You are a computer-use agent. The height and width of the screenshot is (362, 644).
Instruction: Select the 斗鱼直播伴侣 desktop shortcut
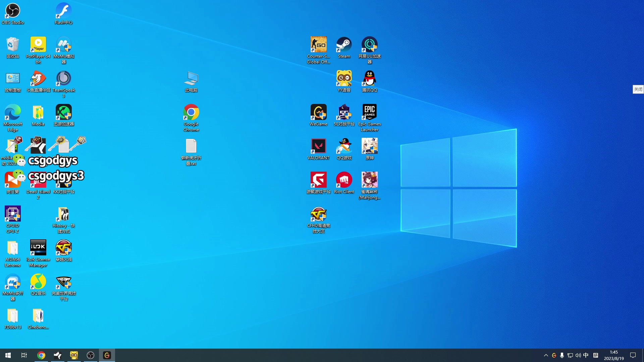tap(38, 81)
